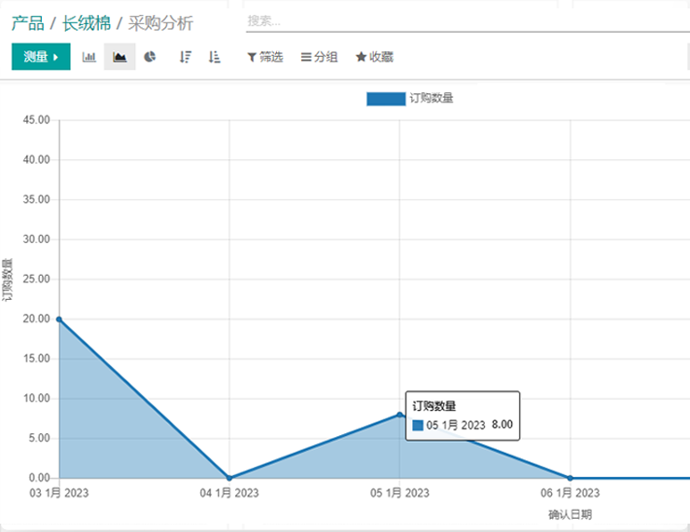
Task: Open the 收藏 favorites menu
Action: 374,57
